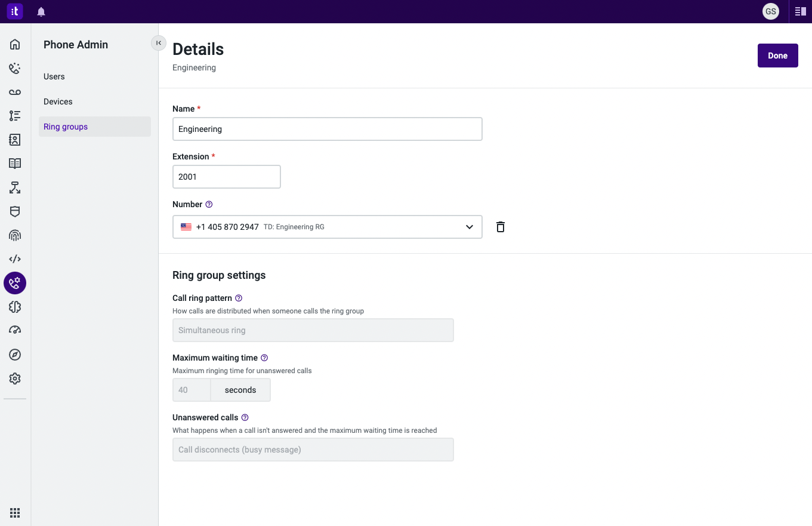Open the code brackets developer icon
812x526 pixels.
pos(15,259)
